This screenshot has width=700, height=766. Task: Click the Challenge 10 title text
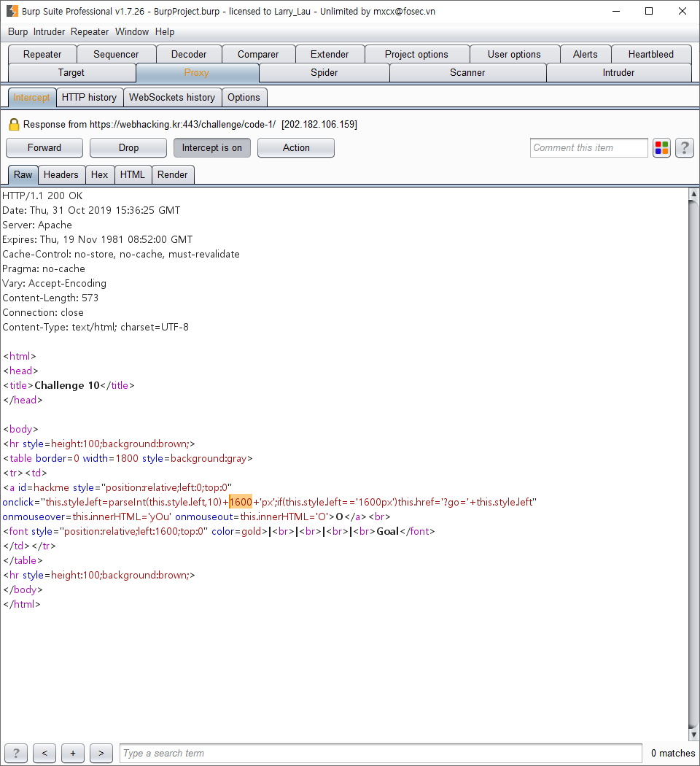coord(67,385)
